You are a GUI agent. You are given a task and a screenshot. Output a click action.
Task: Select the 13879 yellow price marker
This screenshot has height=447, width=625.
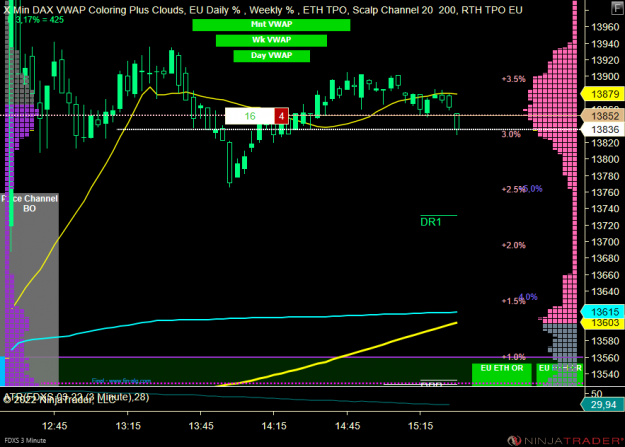[602, 94]
